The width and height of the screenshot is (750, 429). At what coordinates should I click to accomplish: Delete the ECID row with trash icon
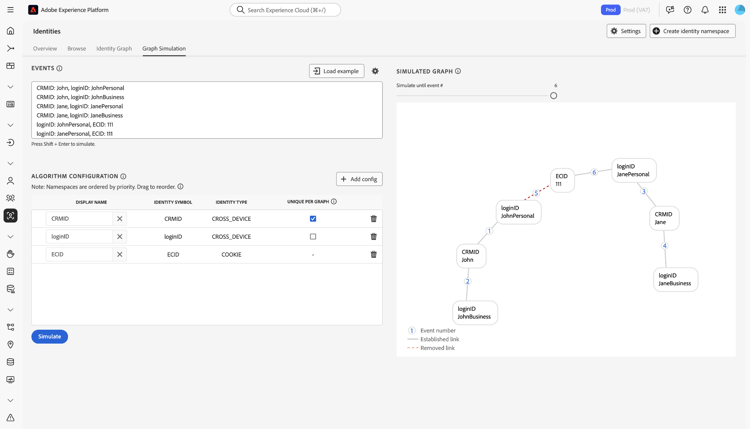[374, 254]
